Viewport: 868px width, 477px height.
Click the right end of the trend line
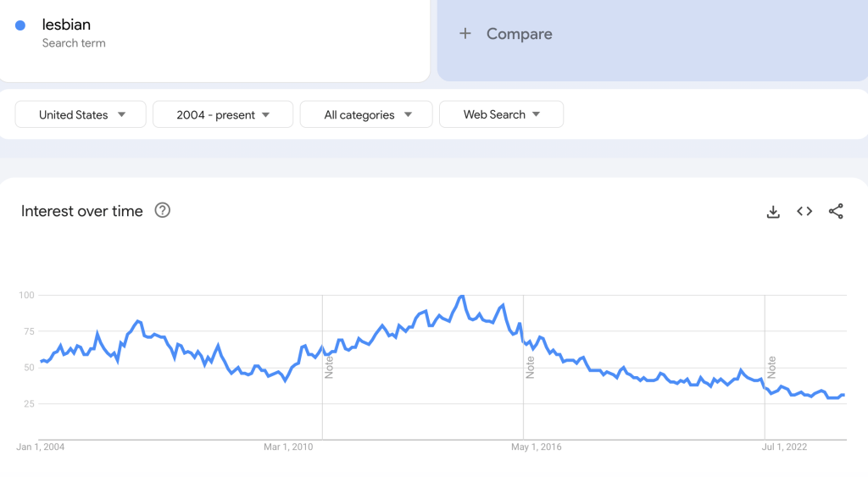[x=843, y=395]
